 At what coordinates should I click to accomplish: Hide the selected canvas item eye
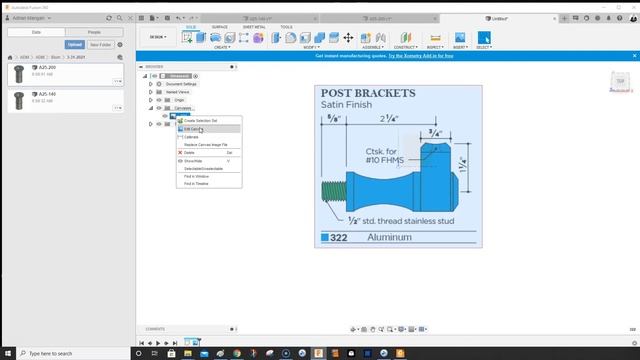(165, 116)
